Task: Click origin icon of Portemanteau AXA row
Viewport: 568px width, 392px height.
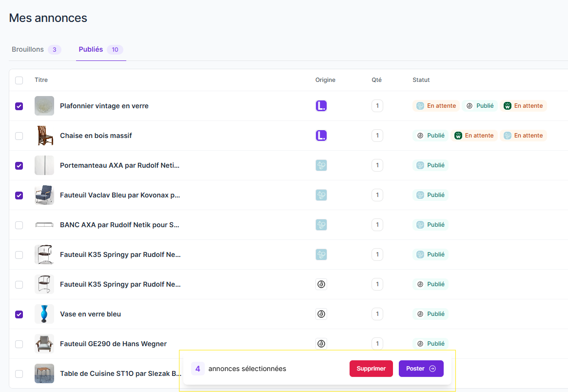Action: tap(321, 165)
